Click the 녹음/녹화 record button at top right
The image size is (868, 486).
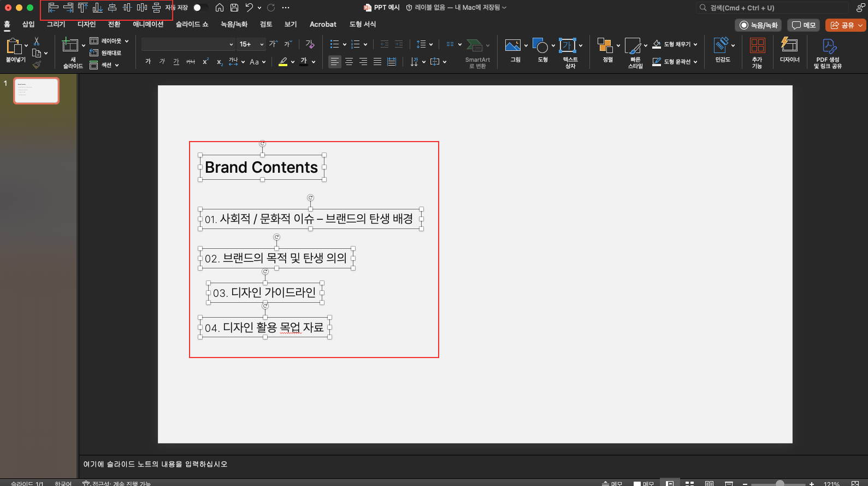coord(758,25)
